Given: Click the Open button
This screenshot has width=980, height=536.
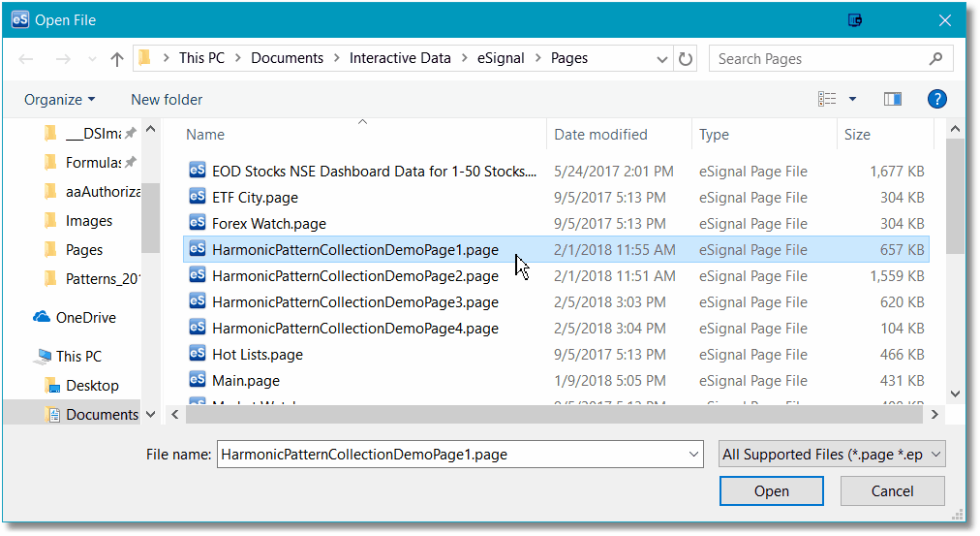Looking at the screenshot, I should 771,491.
